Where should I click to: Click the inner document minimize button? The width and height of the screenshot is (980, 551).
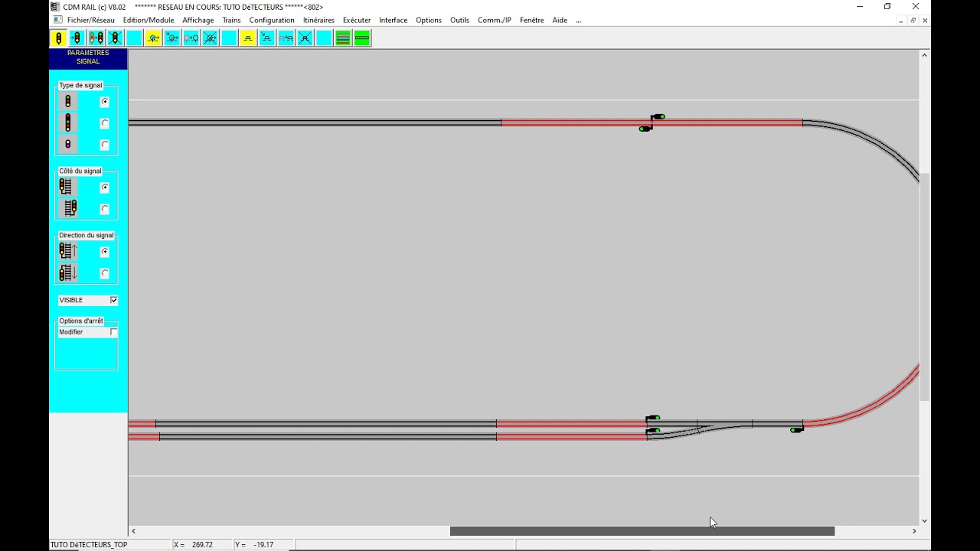point(900,21)
